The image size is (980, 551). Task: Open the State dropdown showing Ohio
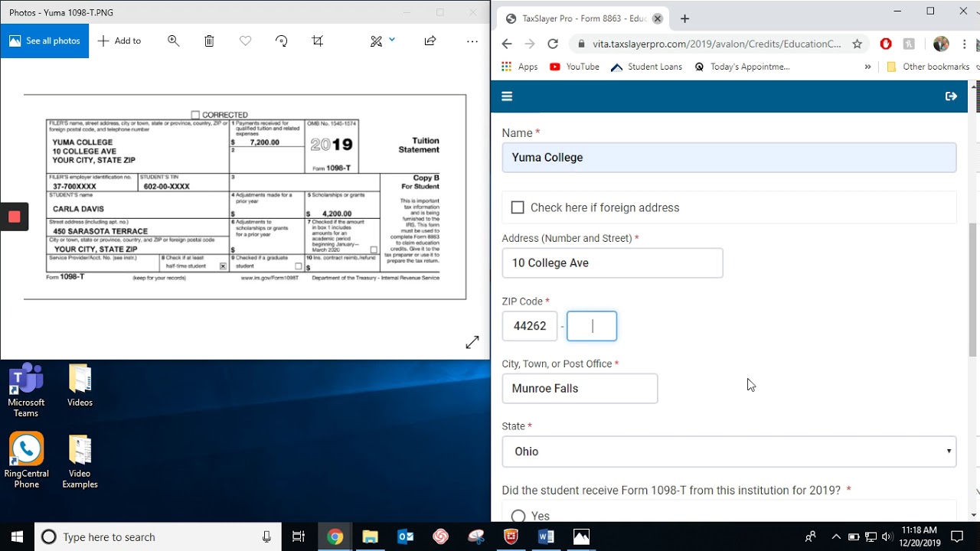(x=729, y=452)
